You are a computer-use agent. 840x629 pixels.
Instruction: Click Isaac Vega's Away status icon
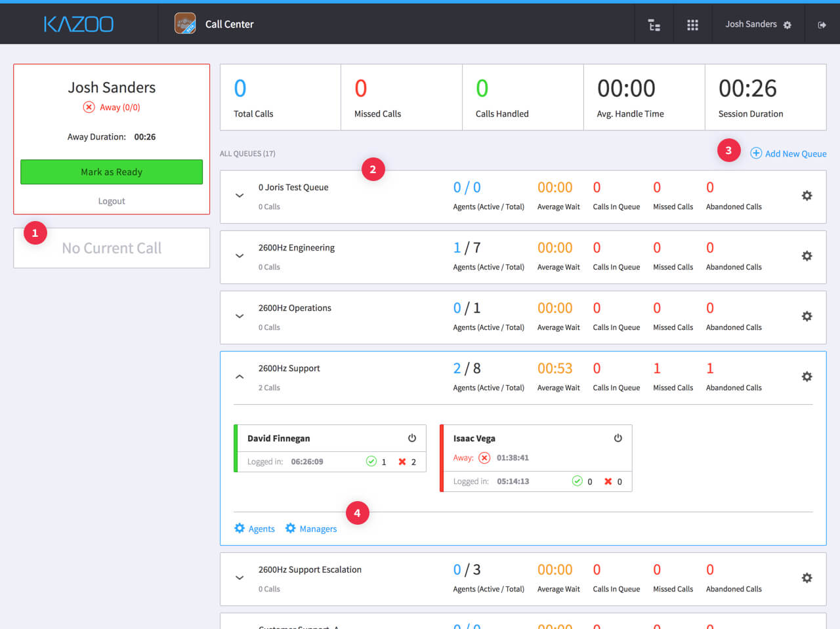pyautogui.click(x=484, y=458)
